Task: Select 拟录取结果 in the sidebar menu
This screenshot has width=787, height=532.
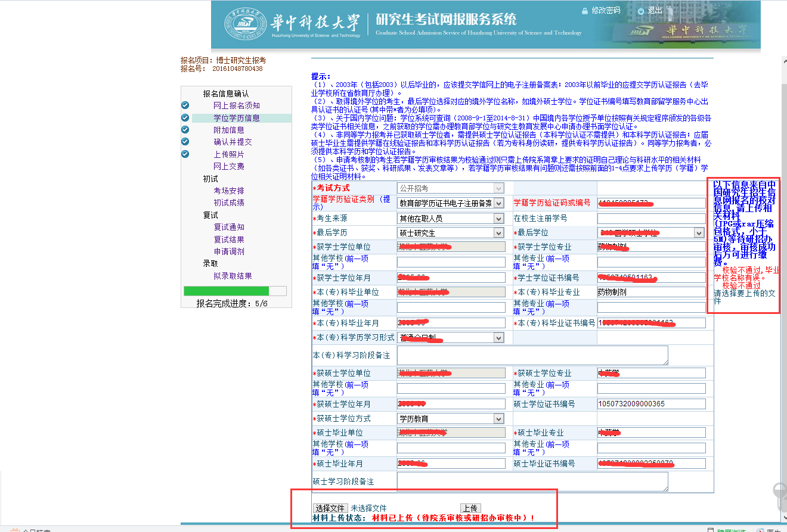Action: pyautogui.click(x=233, y=276)
